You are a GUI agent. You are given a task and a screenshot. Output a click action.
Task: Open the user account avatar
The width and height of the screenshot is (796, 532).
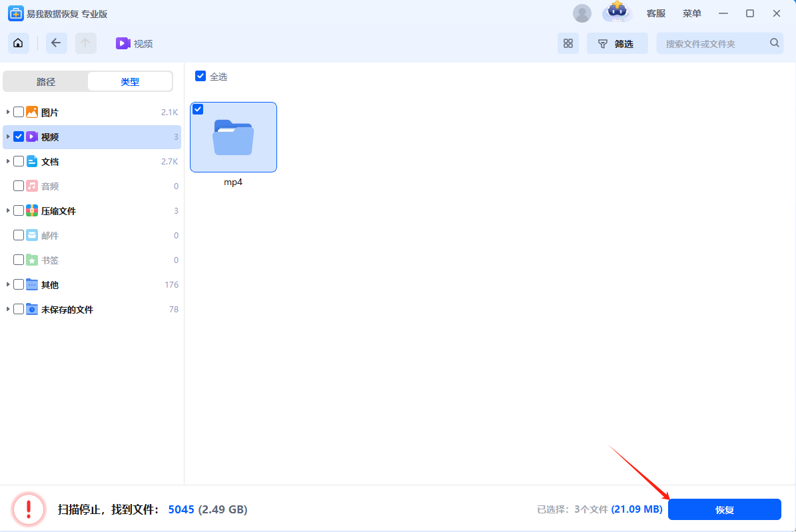click(x=582, y=14)
